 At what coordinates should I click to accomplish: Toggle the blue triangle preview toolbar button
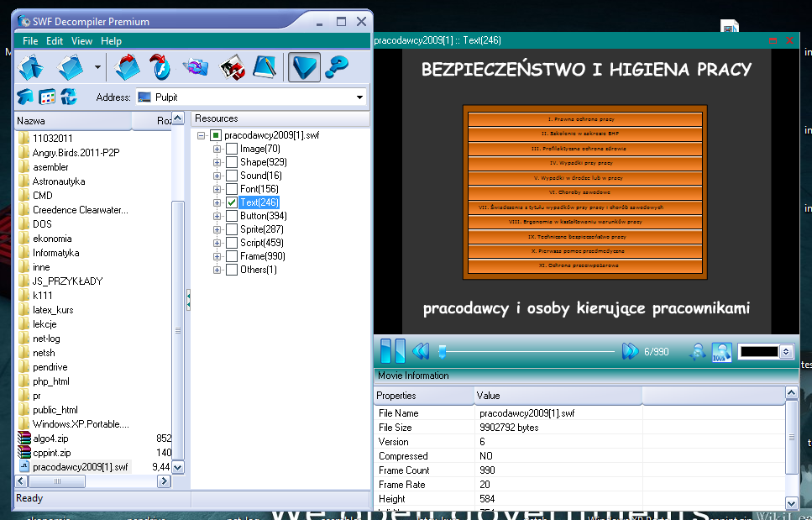pos(304,67)
